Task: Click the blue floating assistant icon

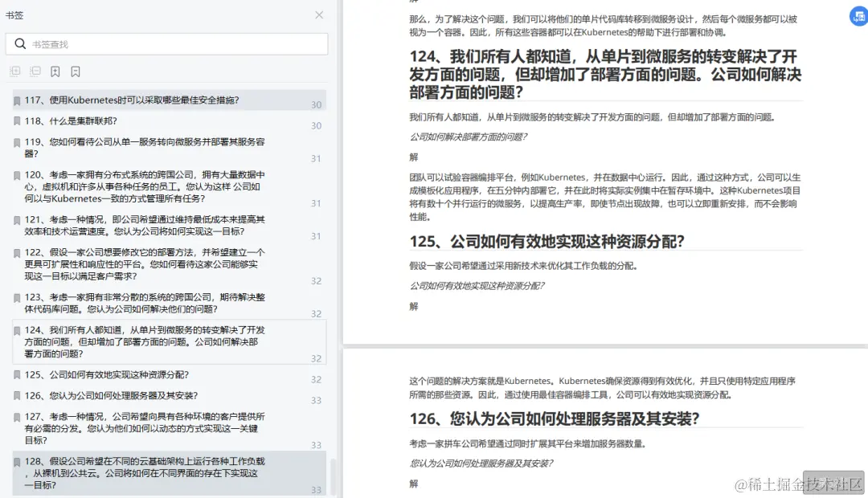Action: [x=858, y=16]
